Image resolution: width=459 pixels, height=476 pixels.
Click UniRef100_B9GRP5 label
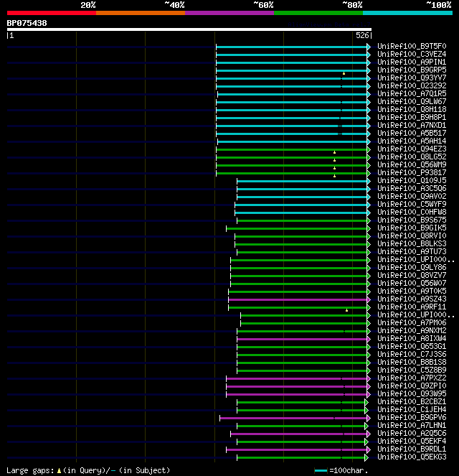click(412, 70)
